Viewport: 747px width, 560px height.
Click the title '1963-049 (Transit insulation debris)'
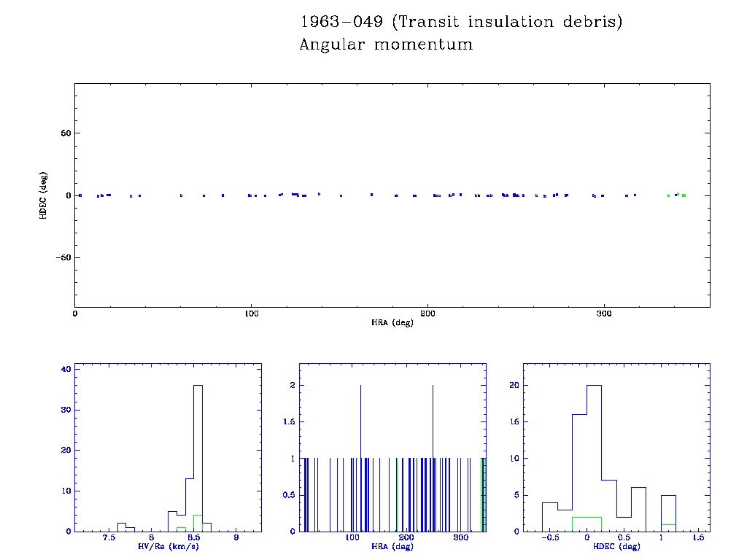point(461,22)
